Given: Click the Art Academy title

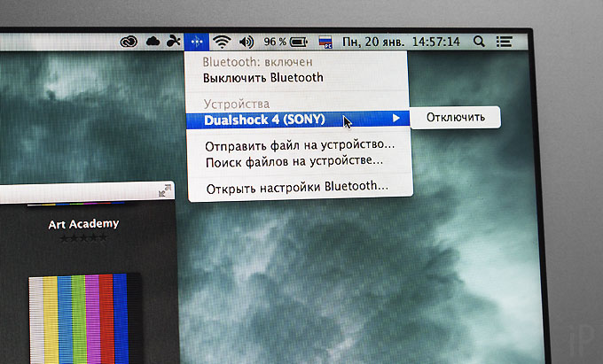Looking at the screenshot, I should click(x=83, y=224).
